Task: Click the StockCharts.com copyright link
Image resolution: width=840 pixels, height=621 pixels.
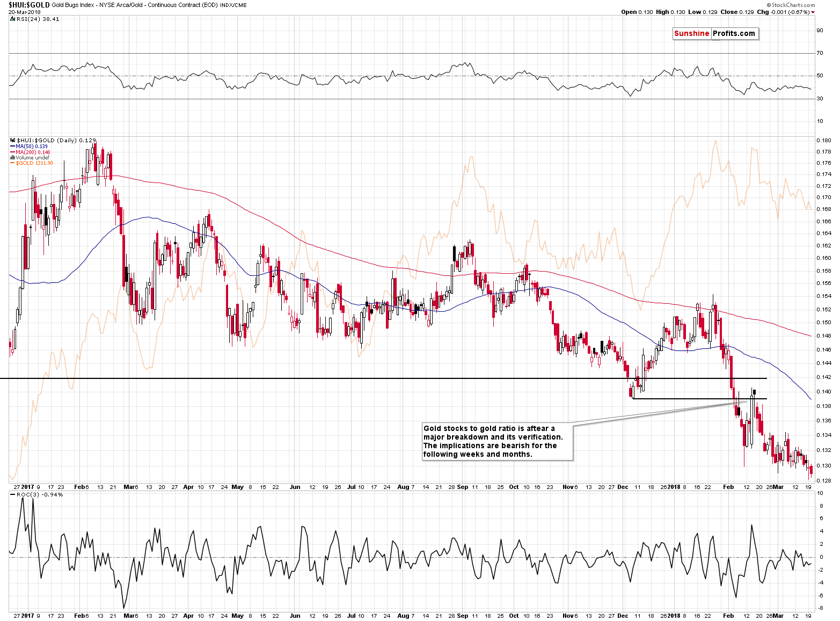Action: point(791,5)
